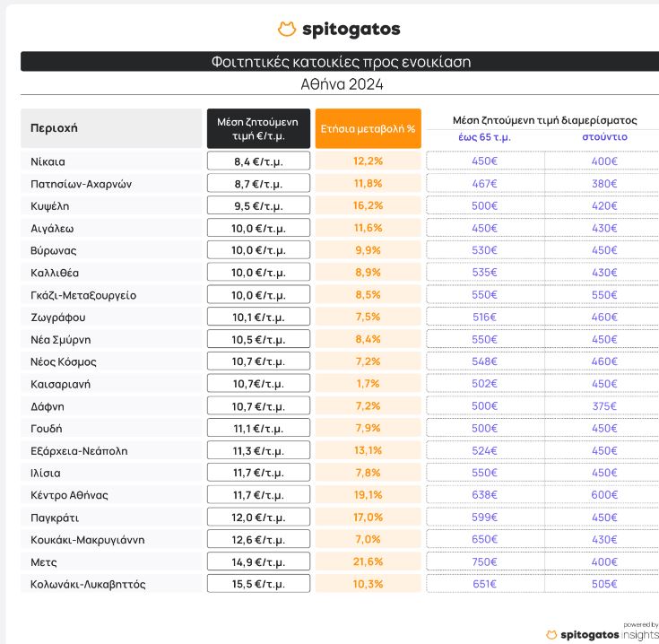The height and width of the screenshot is (644, 659).
Task: Click the 'Περιοχή' column header
Action: pyautogui.click(x=55, y=128)
